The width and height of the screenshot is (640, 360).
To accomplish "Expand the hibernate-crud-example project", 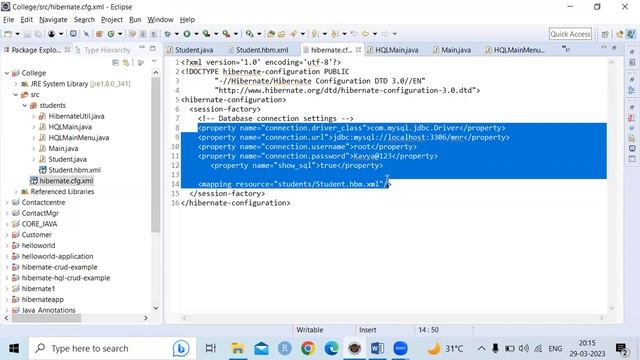I will [7, 267].
